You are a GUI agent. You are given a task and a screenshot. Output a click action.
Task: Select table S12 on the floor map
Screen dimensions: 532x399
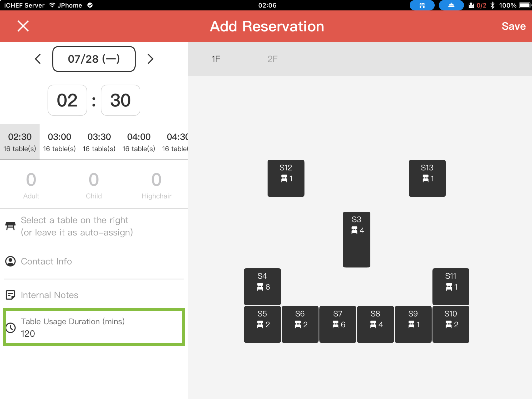pyautogui.click(x=286, y=178)
